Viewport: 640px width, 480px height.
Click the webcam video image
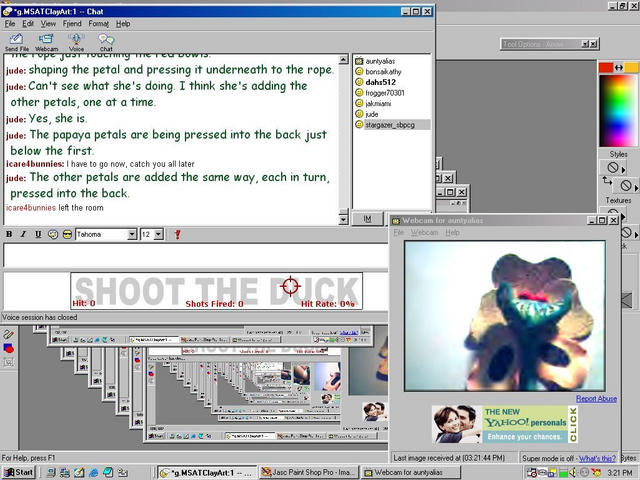[504, 316]
